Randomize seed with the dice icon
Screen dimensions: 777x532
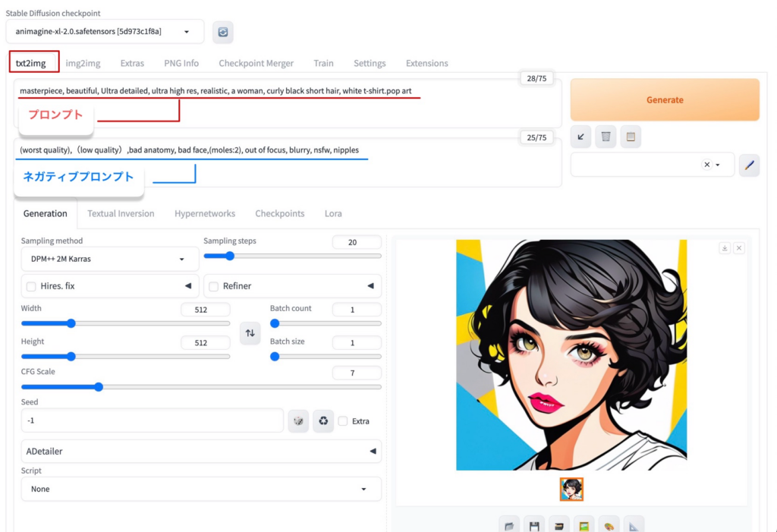tap(299, 420)
